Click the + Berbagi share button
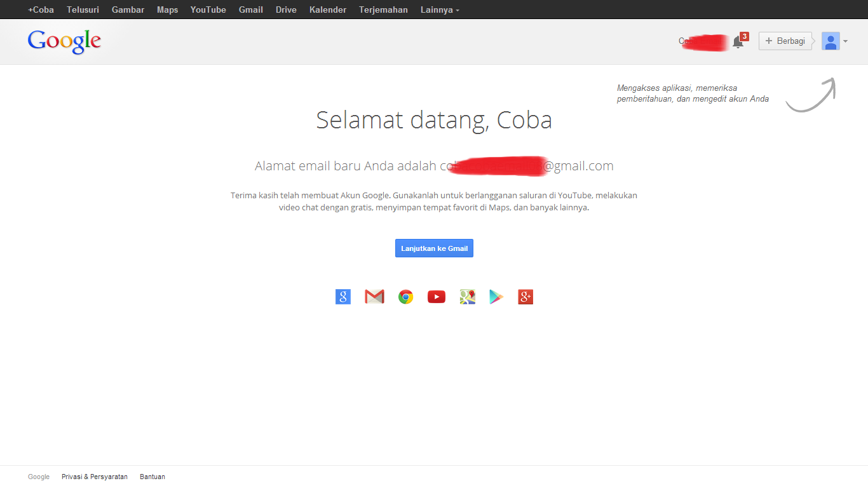 (x=785, y=41)
